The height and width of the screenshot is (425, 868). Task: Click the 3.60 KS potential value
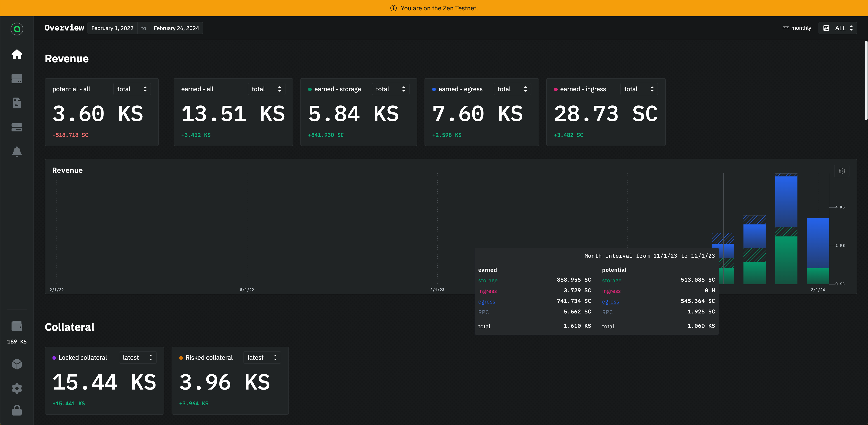point(98,114)
